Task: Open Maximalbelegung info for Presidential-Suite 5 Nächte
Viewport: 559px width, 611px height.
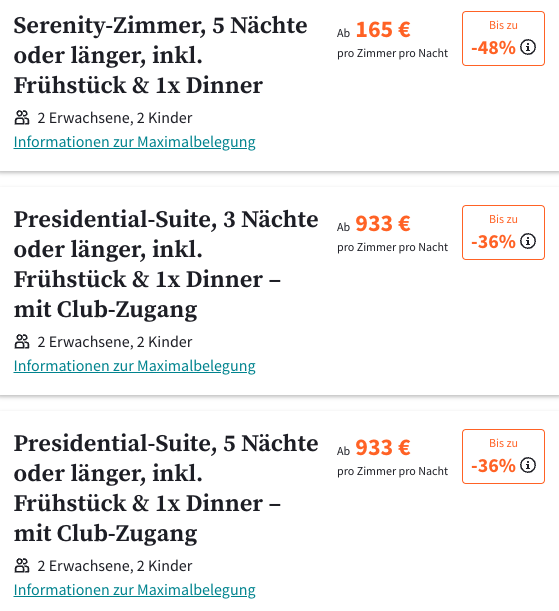Action: coord(134,590)
